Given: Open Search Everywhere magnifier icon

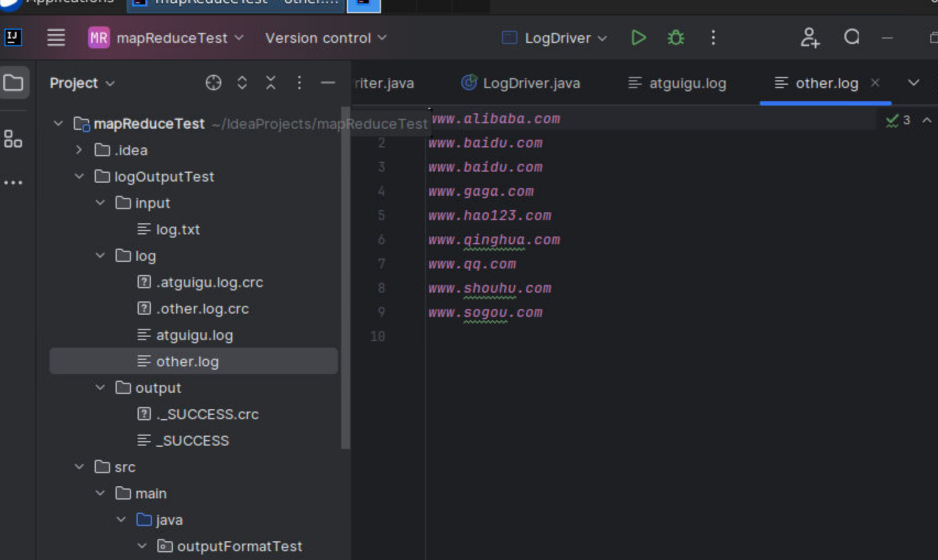Looking at the screenshot, I should coord(852,37).
